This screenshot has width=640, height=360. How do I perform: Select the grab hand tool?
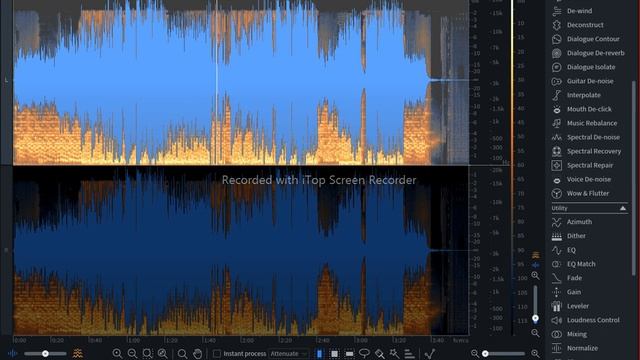tap(198, 353)
